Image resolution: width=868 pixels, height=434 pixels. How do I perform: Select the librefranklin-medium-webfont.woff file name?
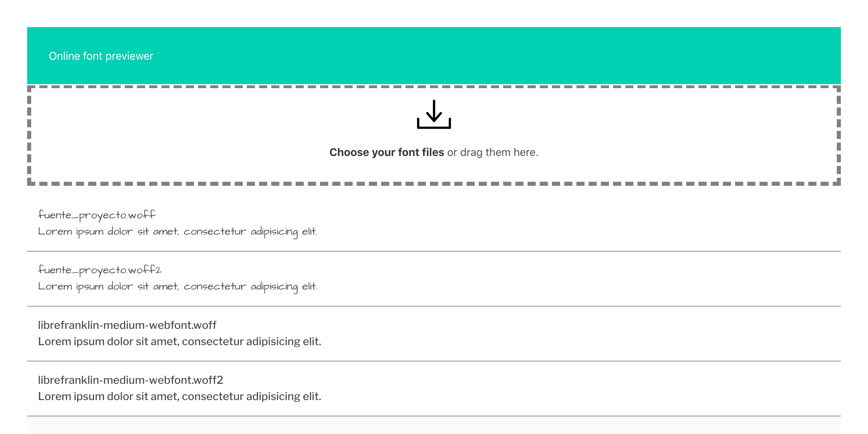click(x=127, y=325)
